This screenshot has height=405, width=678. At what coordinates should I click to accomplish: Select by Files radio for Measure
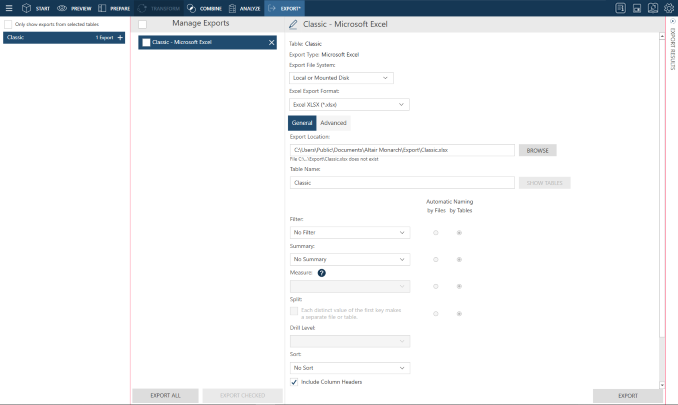click(x=436, y=287)
